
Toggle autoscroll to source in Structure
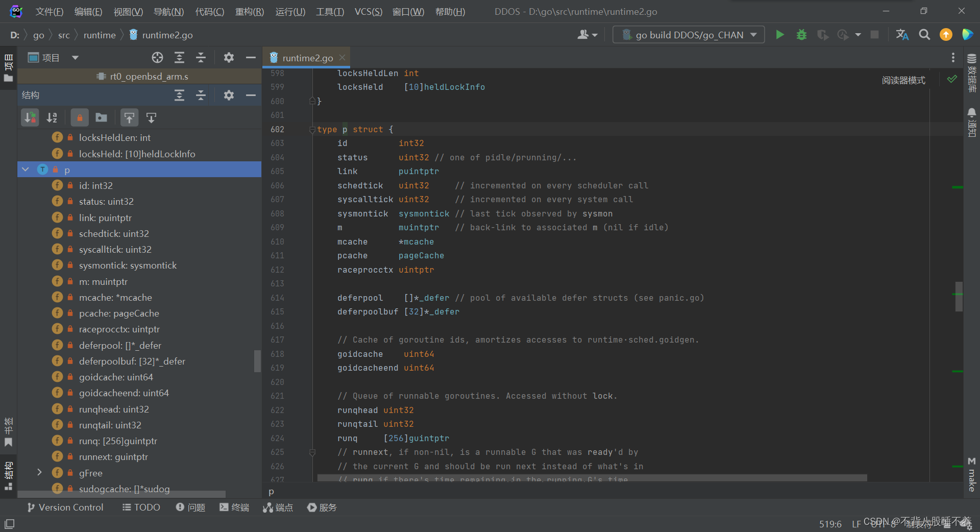click(x=129, y=118)
